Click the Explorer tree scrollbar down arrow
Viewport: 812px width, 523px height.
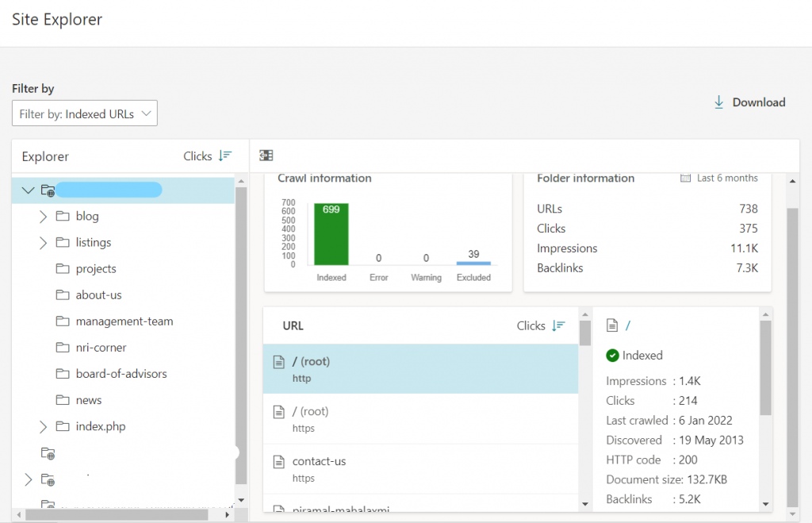(x=241, y=500)
